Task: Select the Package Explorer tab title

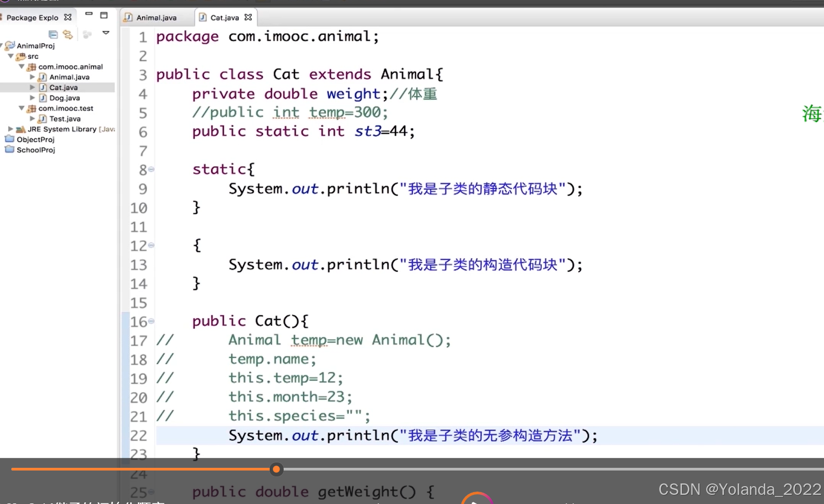Action: coord(32,17)
